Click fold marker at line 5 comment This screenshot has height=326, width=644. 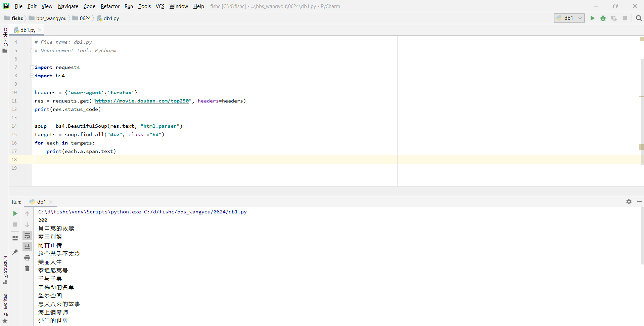[32, 50]
